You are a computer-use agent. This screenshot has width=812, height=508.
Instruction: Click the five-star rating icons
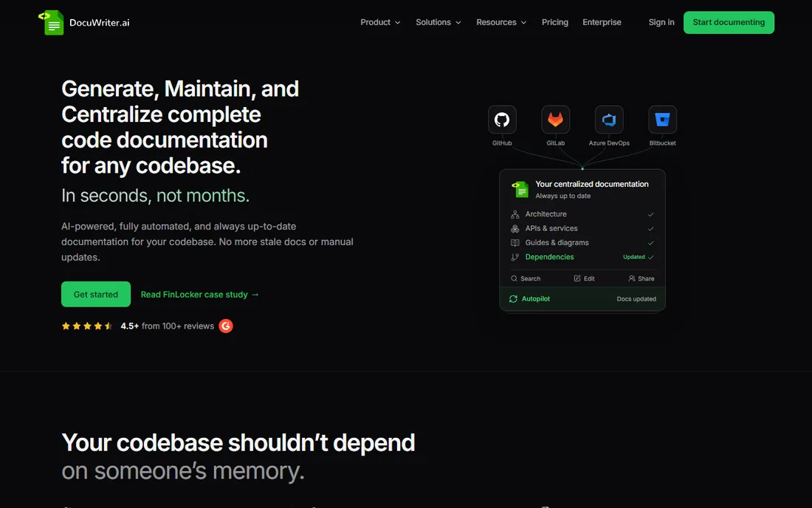click(x=87, y=326)
